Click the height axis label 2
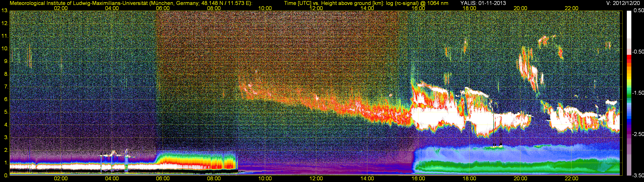The height and width of the screenshot is (182, 644). coord(6,150)
